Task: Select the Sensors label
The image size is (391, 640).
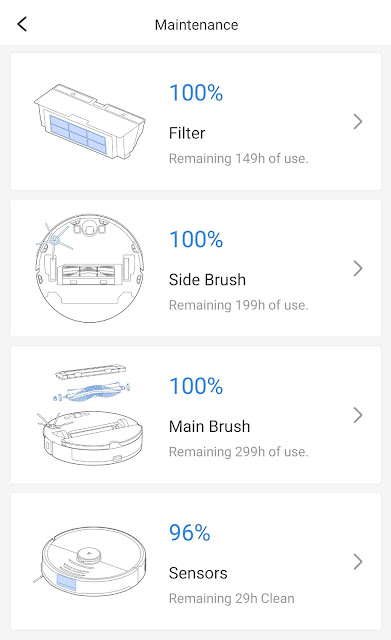Action: pos(198,573)
